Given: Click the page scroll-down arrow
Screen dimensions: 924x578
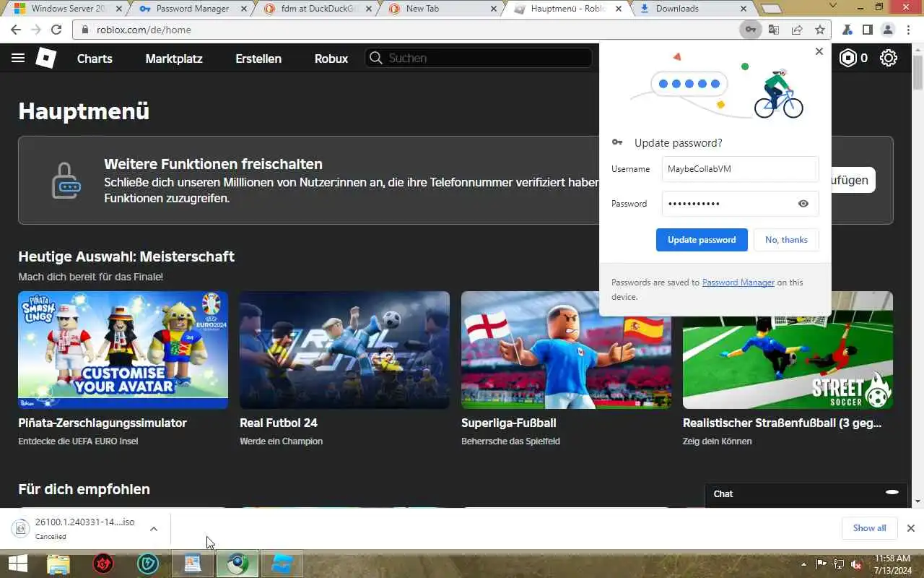Looking at the screenshot, I should (x=918, y=501).
